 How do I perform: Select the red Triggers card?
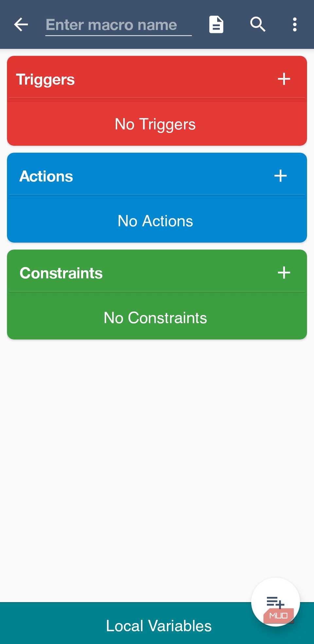pyautogui.click(x=157, y=100)
